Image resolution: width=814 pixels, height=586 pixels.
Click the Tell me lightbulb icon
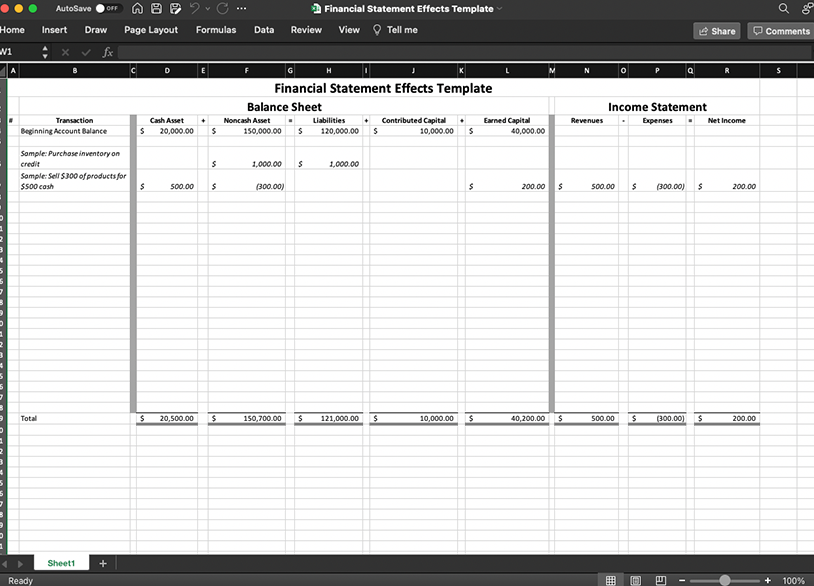[x=377, y=30]
